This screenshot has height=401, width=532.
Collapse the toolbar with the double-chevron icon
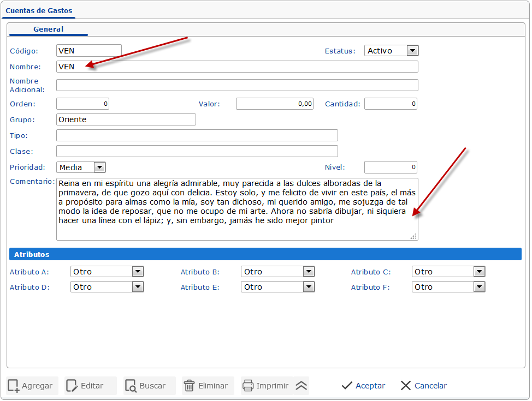(x=300, y=386)
